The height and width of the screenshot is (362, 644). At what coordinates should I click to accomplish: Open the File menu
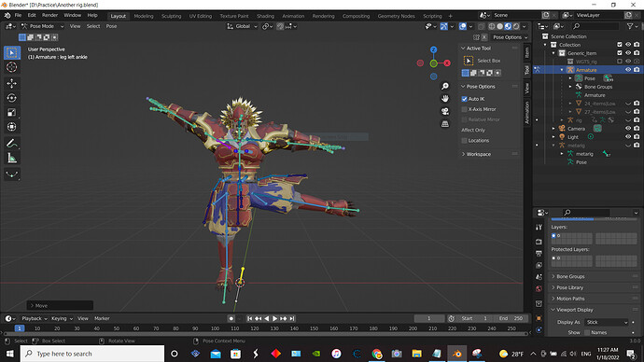[x=18, y=15]
